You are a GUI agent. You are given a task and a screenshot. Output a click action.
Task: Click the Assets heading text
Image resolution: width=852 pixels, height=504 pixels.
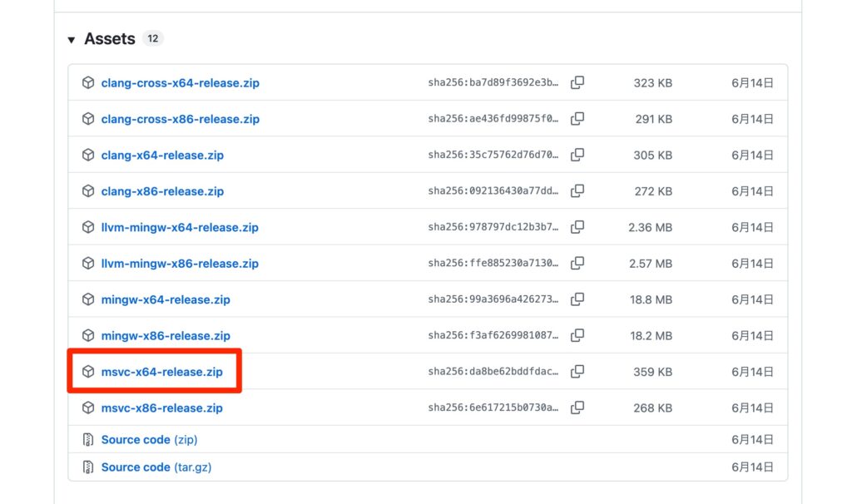(x=109, y=39)
